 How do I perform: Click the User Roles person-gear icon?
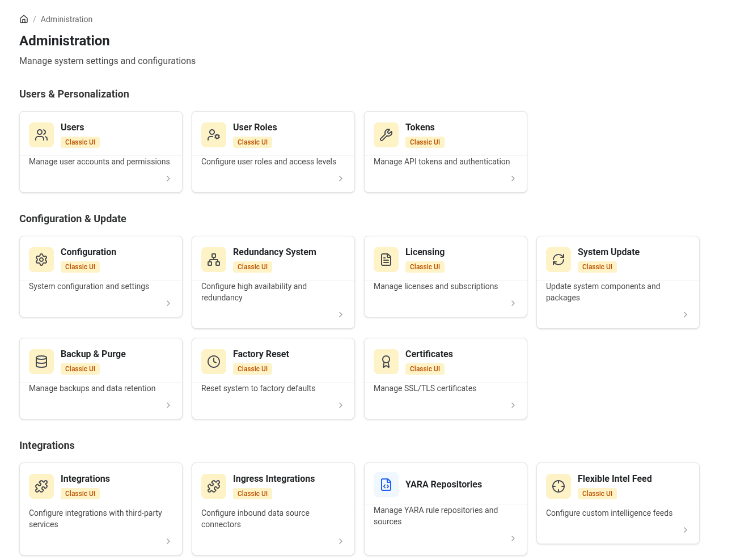click(x=214, y=135)
